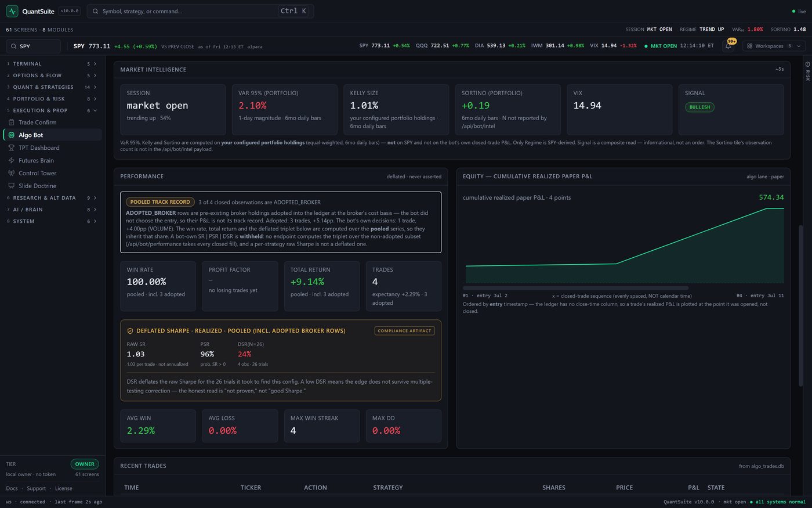Click the VIX 14.94 ticker quote in header
The image size is (812, 508).
pyautogui.click(x=613, y=46)
